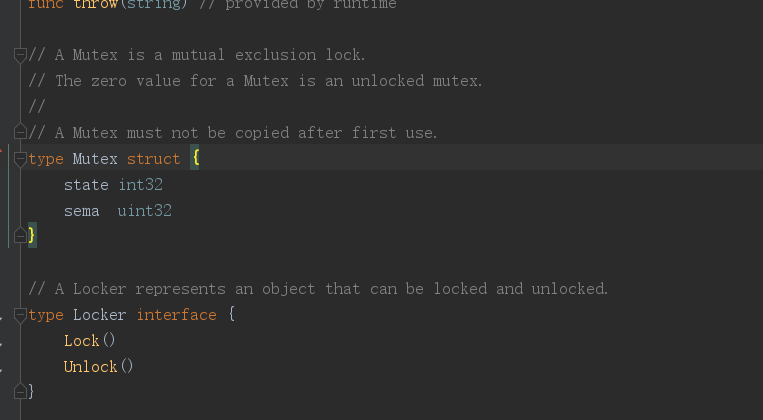The height and width of the screenshot is (420, 763).
Task: Click gutter icon beside the Unlock() method
Action: pyautogui.click(x=2, y=367)
